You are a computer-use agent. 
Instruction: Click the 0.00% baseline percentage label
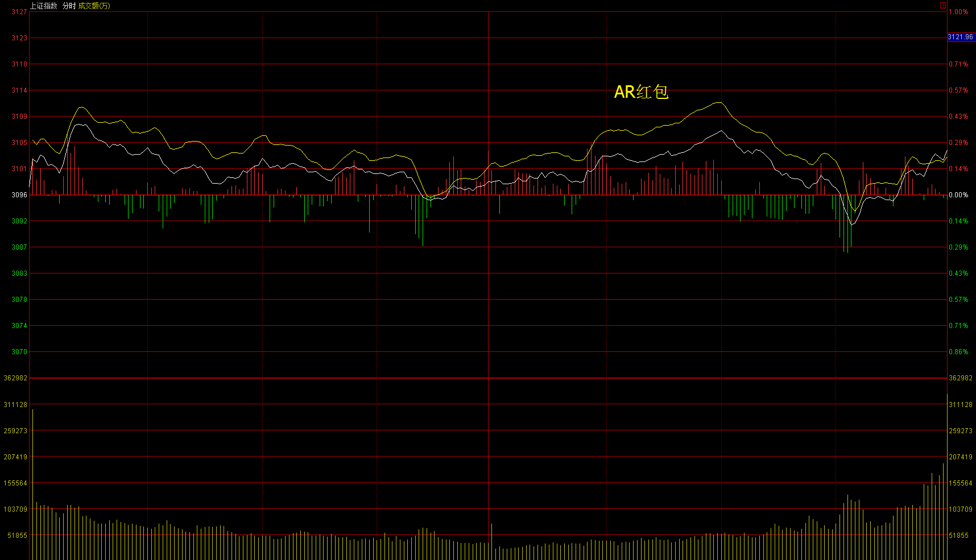(958, 195)
